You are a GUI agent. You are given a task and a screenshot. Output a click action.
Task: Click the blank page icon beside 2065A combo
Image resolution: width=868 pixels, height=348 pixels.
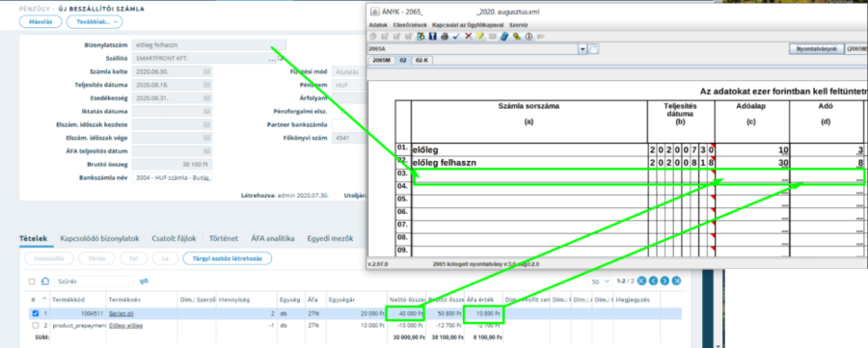pos(593,49)
